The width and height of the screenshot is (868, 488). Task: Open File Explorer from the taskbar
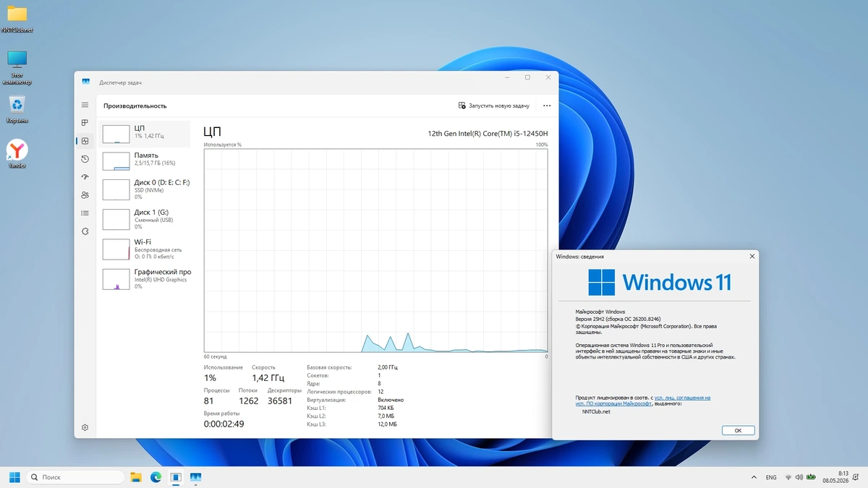(136, 477)
